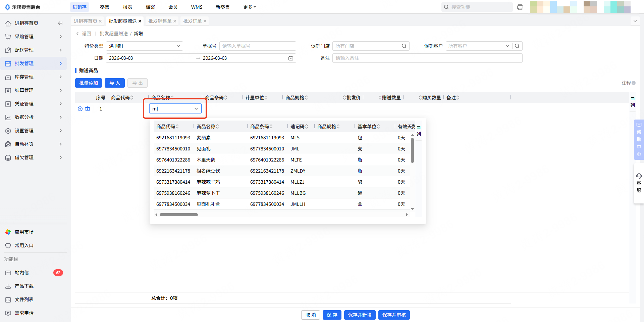The height and width of the screenshot is (322, 644).
Task: Close the 批发销售单 tab
Action: click(x=175, y=21)
